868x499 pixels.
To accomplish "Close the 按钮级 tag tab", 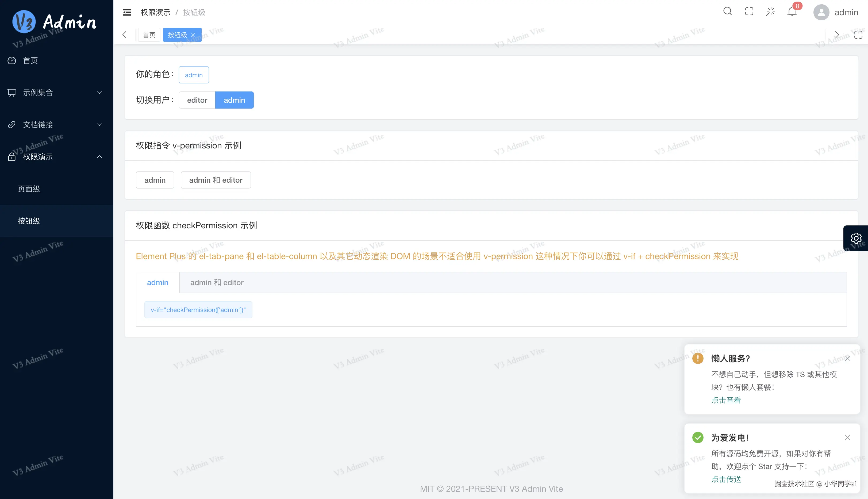I will 193,34.
